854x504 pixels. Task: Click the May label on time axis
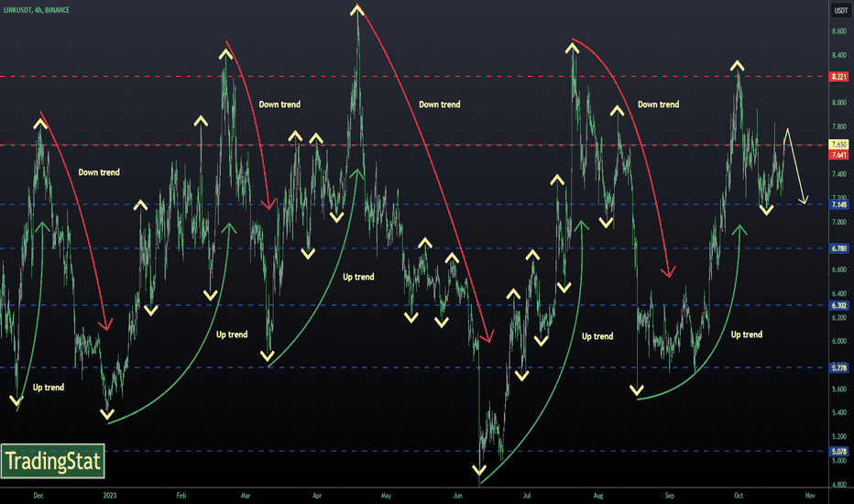[x=386, y=496]
